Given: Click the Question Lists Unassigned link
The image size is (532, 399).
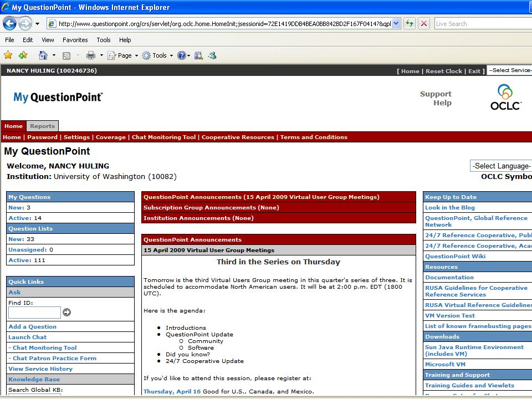Looking at the screenshot, I should 27,250.
